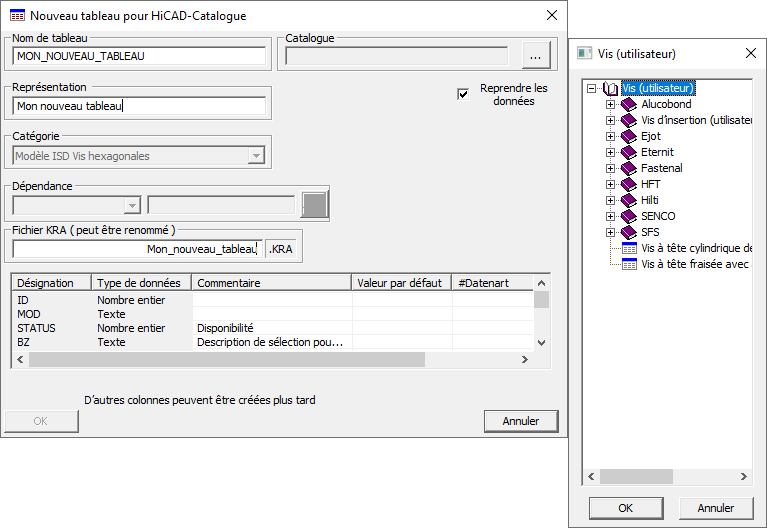This screenshot has width=767, height=528.
Task: Click the Type de données column header
Action: coord(141,283)
